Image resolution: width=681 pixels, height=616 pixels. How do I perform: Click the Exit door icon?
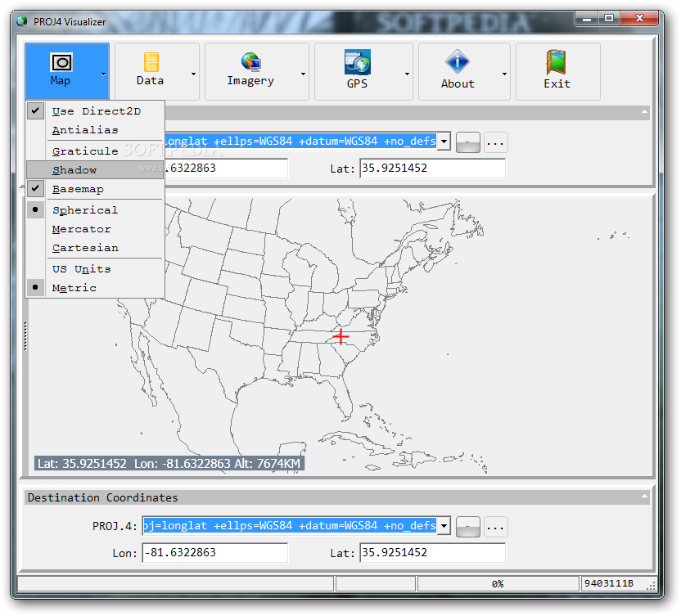tap(556, 62)
